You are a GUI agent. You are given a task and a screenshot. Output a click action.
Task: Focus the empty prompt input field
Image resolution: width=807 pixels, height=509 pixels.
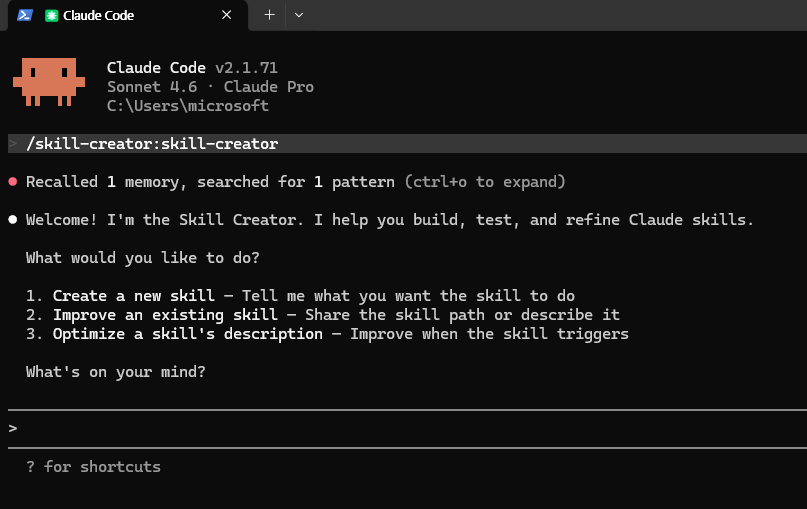[400, 428]
